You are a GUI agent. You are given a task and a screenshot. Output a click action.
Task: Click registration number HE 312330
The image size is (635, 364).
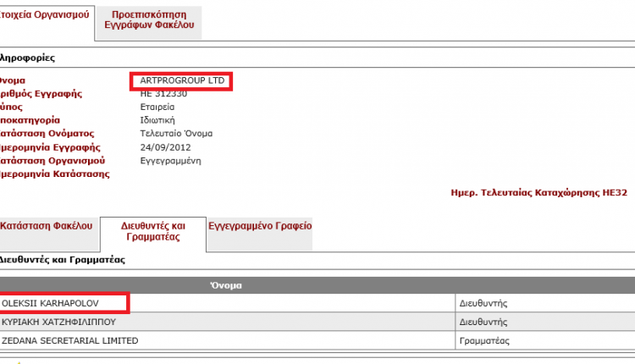click(163, 94)
